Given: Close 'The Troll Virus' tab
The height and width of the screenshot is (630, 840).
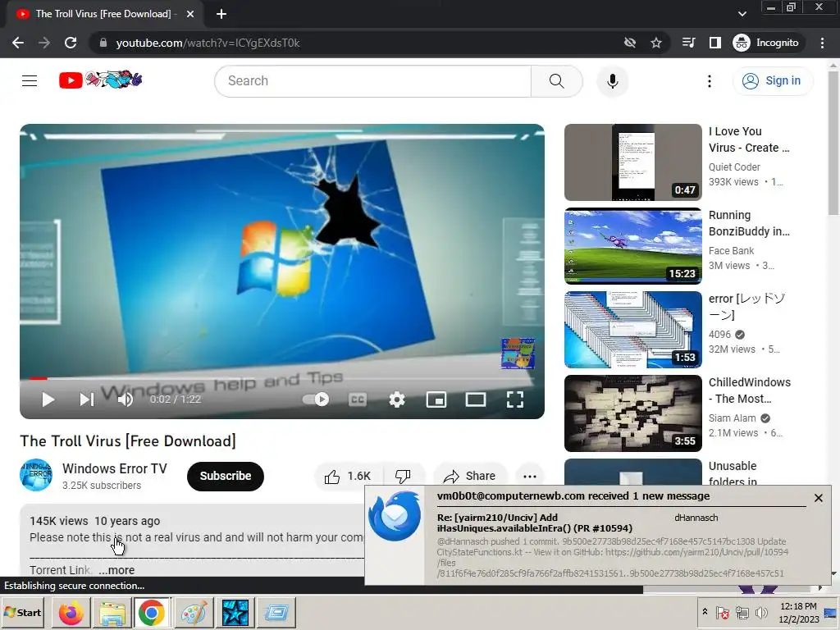Looking at the screenshot, I should [x=190, y=14].
